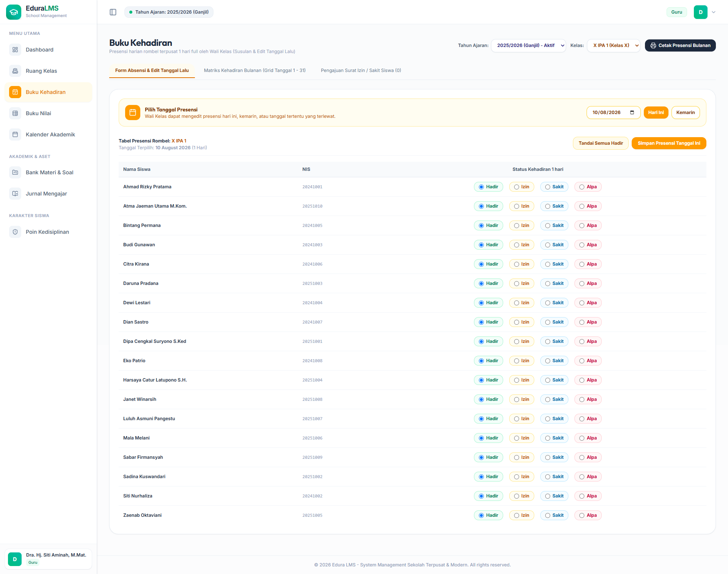The height and width of the screenshot is (574, 728).
Task: Select Hadir for Dewi Lestari
Action: pos(488,303)
